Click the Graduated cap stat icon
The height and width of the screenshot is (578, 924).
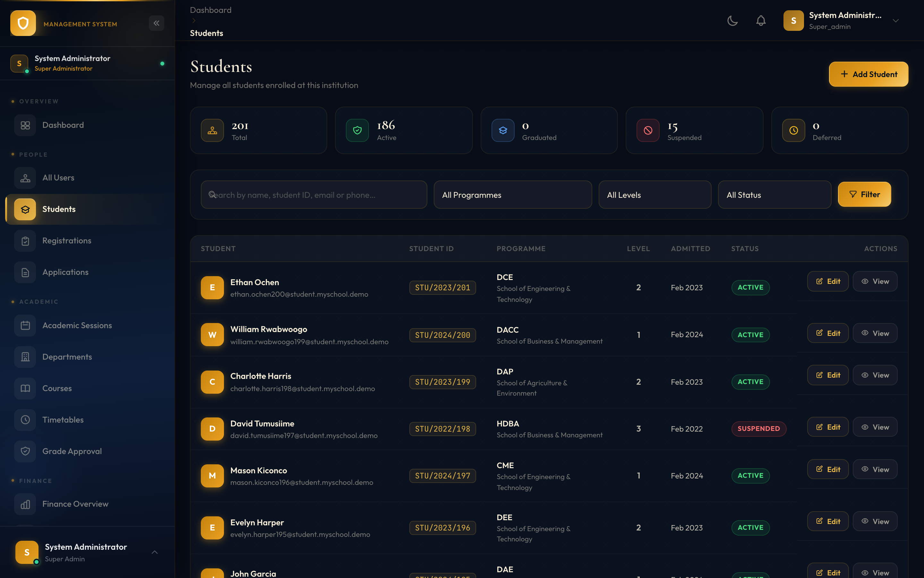tap(503, 130)
